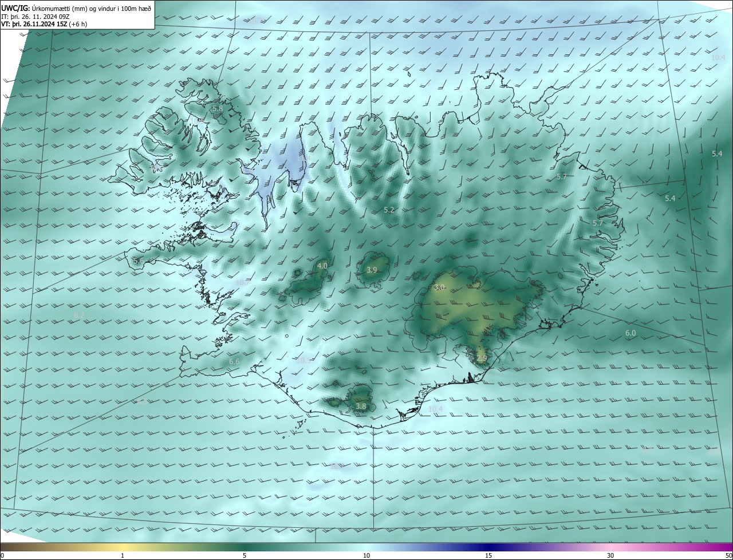Click the colorbar tick label 50
Screen dimensions: 733x560
click(x=728, y=555)
